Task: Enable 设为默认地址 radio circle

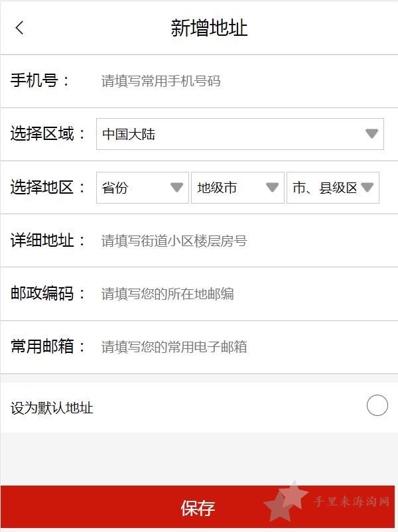Action: click(377, 405)
